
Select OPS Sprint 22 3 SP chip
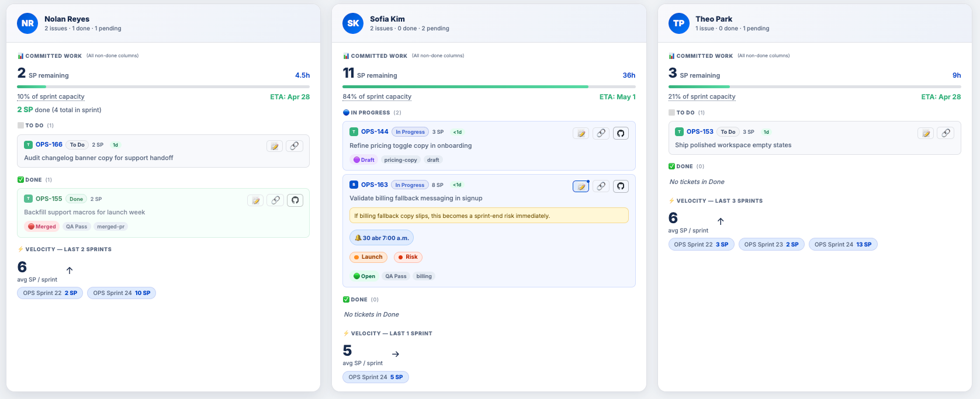point(701,245)
